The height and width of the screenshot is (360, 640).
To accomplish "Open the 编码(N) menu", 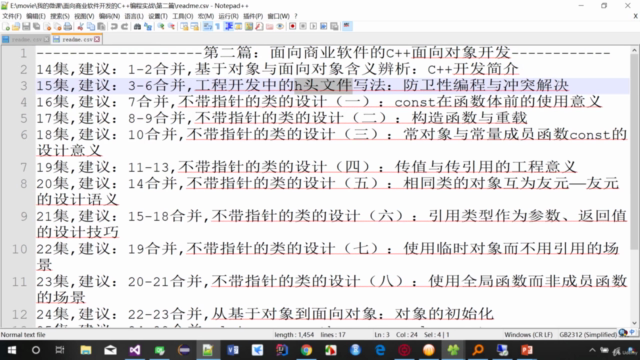I will 109,16.
